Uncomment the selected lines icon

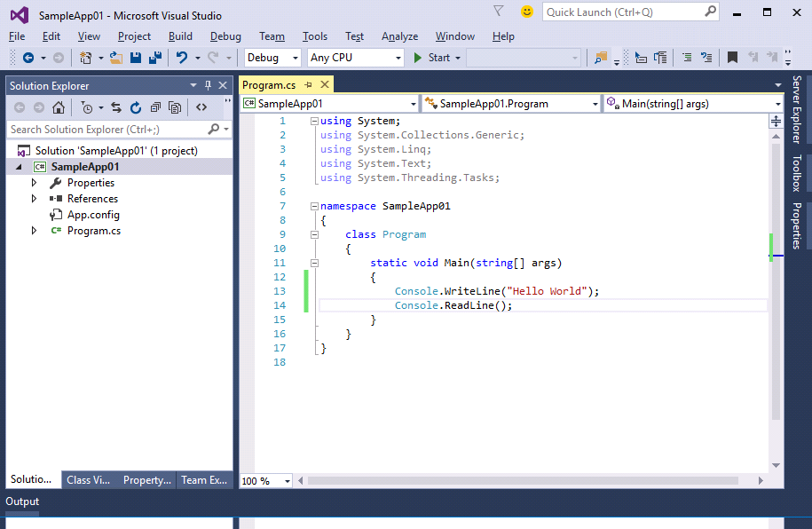[706, 58]
